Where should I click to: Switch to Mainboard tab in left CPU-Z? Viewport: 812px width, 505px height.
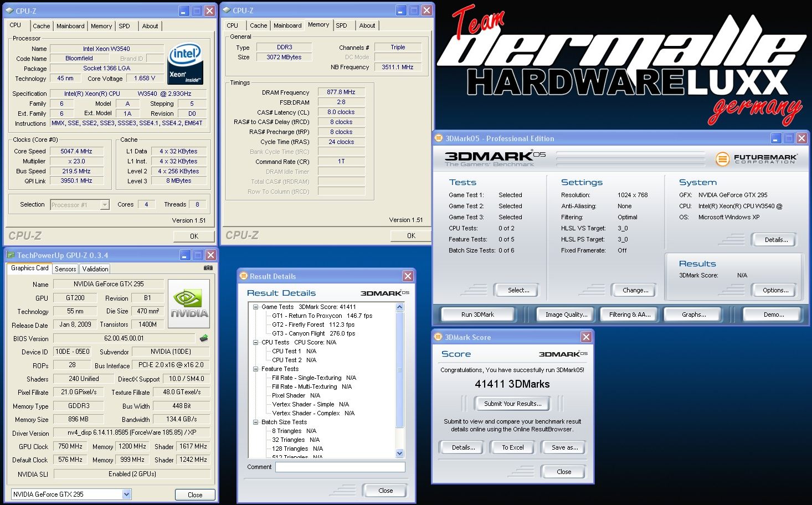(71, 26)
